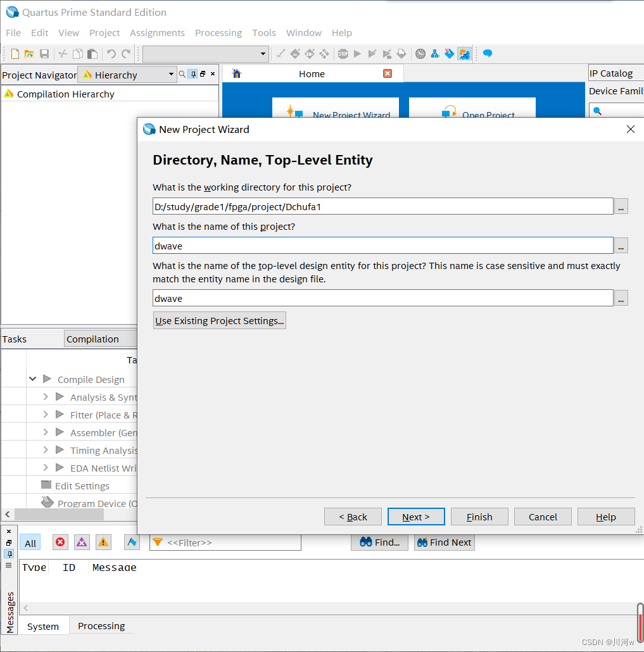This screenshot has width=644, height=652.
Task: Create a new file from toolbar
Action: (x=15, y=54)
